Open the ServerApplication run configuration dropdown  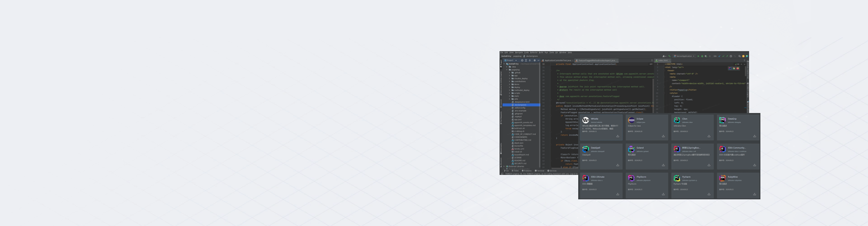[x=685, y=56]
